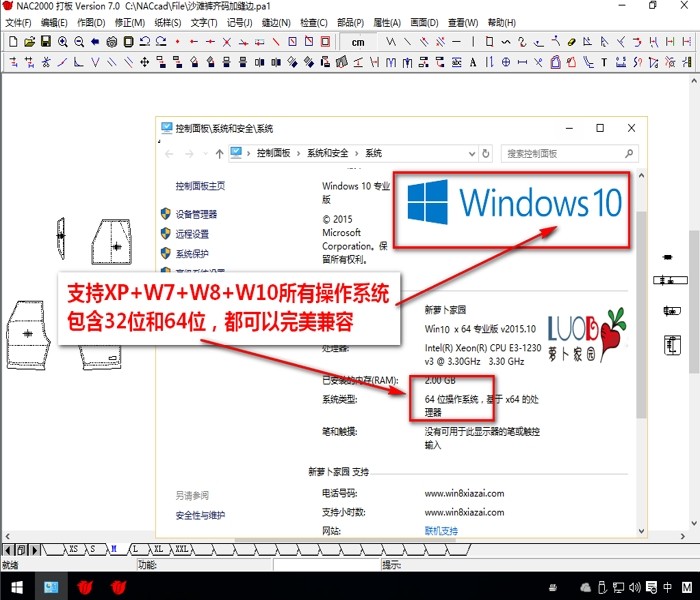Switch to the XL size tab
Image resolution: width=700 pixels, height=600 pixels.
tap(158, 549)
